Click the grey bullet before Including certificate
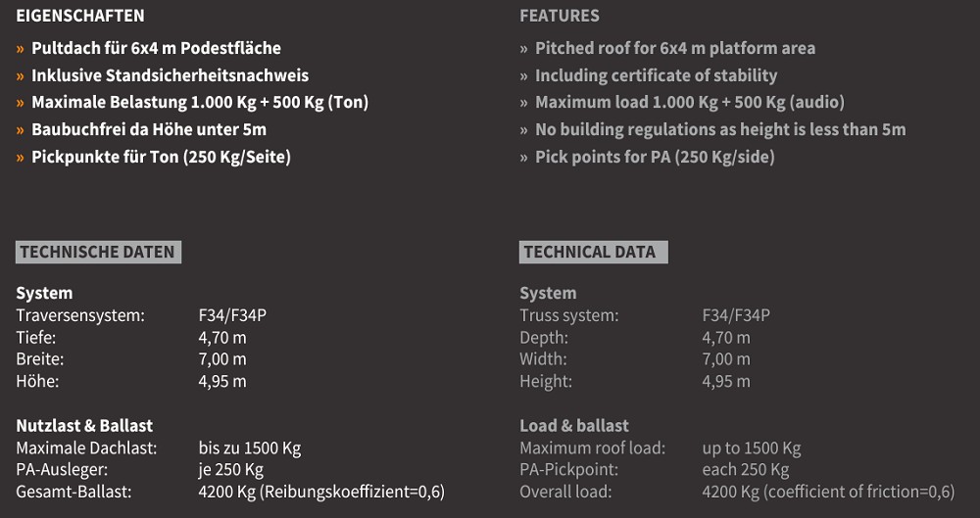Viewport: 980px width, 518px height. click(x=523, y=76)
